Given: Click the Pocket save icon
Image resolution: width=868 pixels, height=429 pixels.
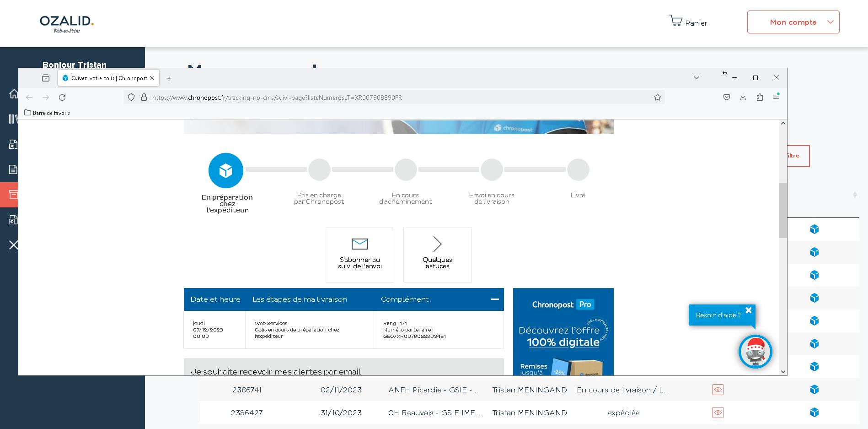Looking at the screenshot, I should (727, 97).
